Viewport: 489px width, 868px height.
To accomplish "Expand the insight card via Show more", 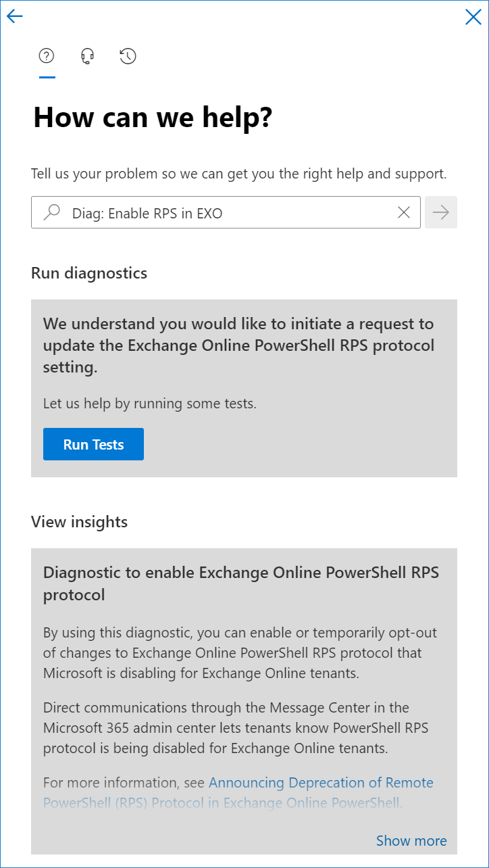I will click(x=411, y=840).
